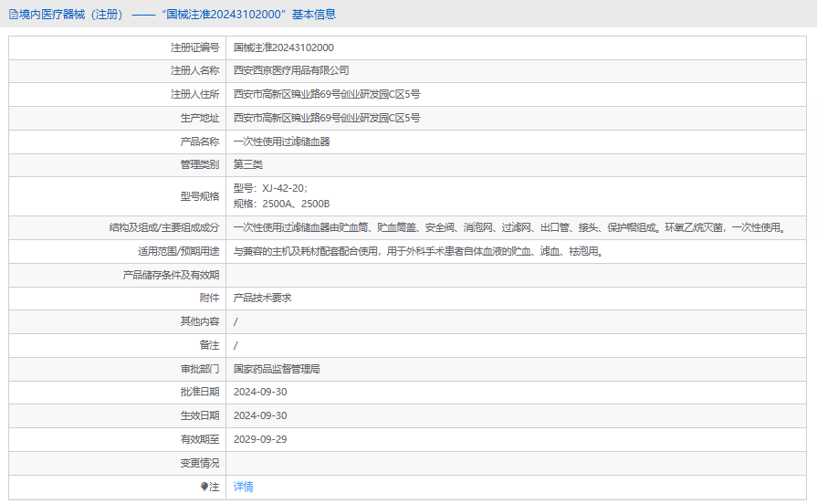Select registration number value 国械注准20243102000
Screen dimensions: 817x504
[x=284, y=47]
